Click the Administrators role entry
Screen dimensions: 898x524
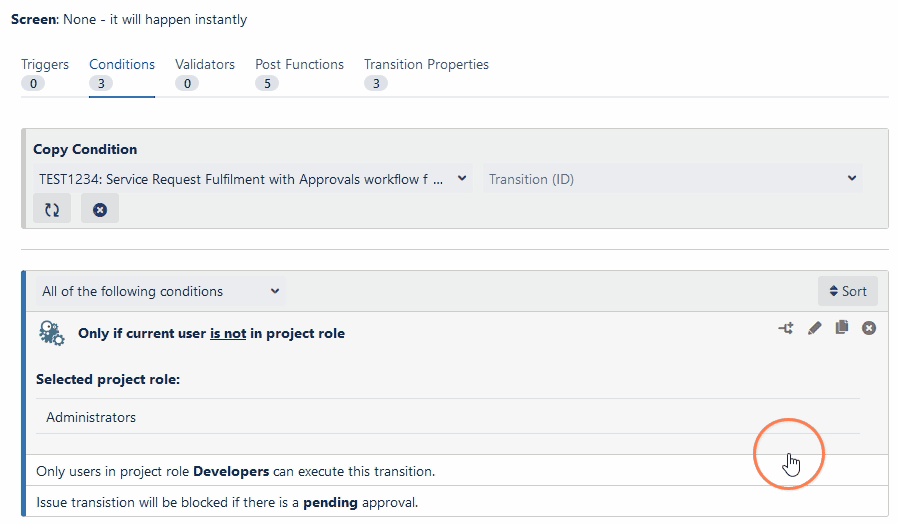(91, 417)
